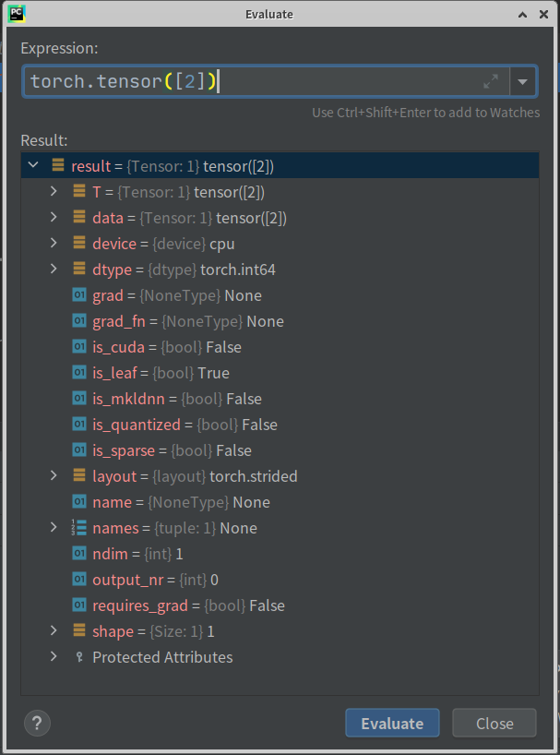Screen dimensions: 560x755
Task: Click the Close button
Action: click(494, 723)
